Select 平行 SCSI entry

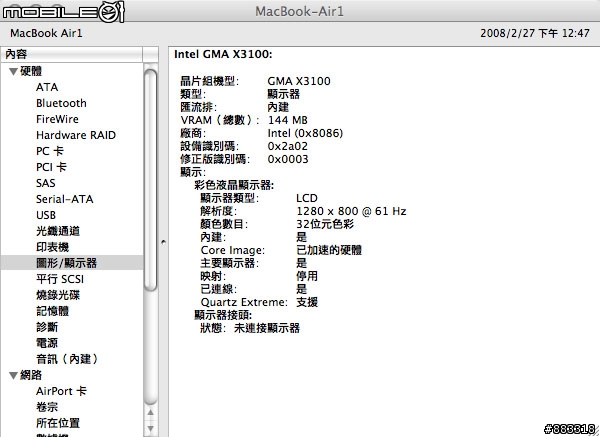tap(60, 279)
